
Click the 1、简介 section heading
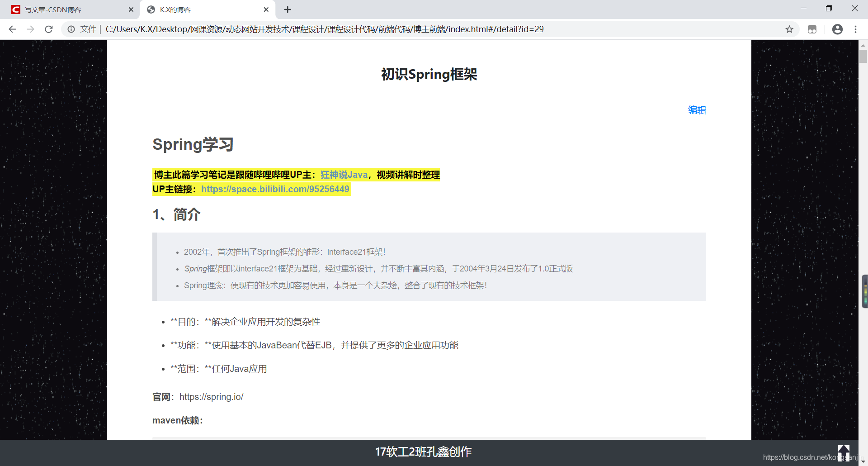coord(176,214)
